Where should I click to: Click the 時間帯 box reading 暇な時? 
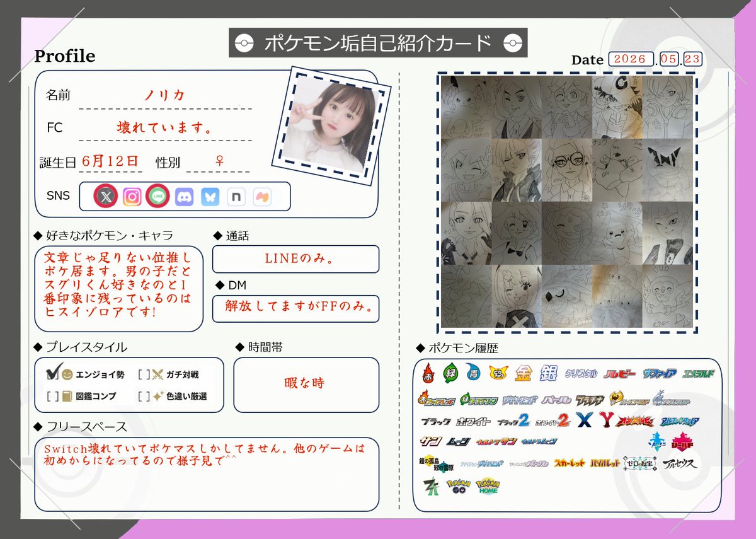306,385
